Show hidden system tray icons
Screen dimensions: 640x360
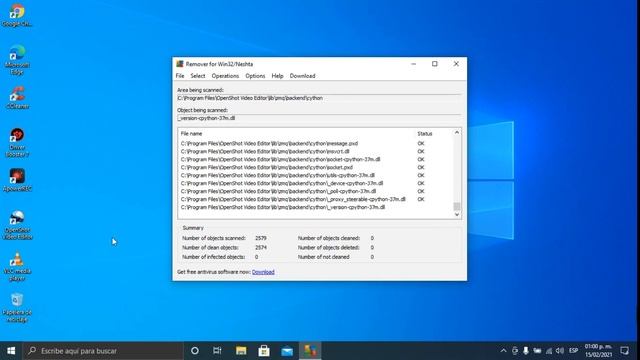(503, 351)
